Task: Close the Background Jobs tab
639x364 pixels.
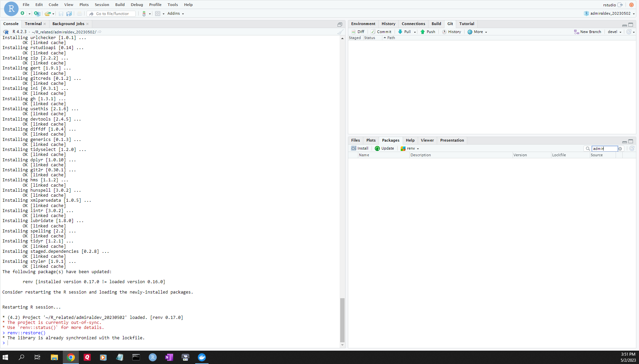Action: point(87,24)
